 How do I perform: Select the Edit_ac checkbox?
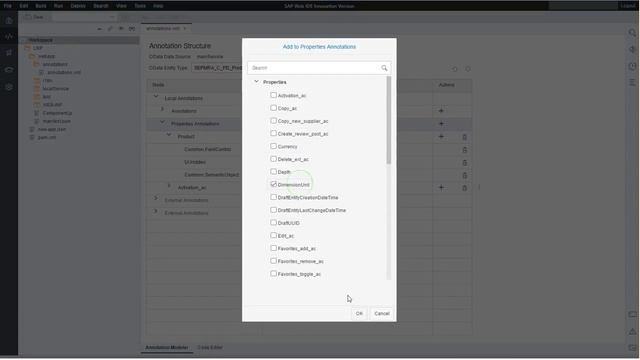[273, 235]
